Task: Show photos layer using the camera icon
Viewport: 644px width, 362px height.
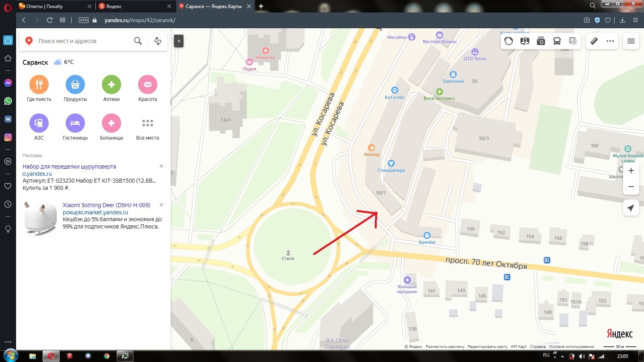Action: click(x=541, y=41)
